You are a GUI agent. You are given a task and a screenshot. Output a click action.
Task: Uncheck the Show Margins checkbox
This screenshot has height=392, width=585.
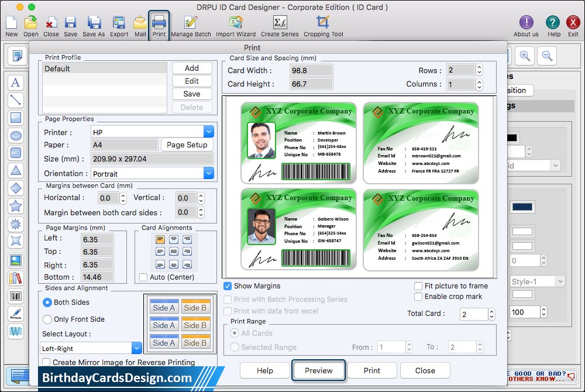coord(227,286)
